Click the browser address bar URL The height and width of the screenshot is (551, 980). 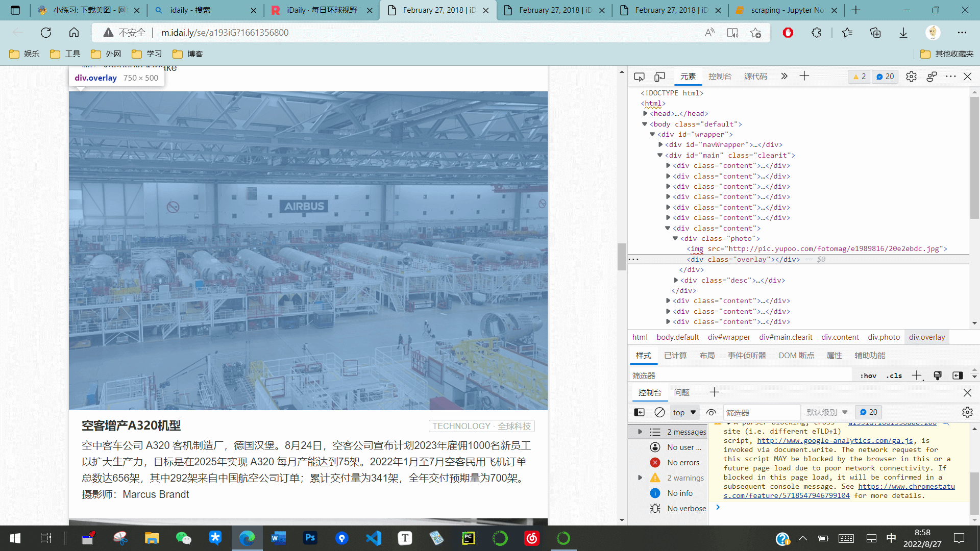pos(225,33)
